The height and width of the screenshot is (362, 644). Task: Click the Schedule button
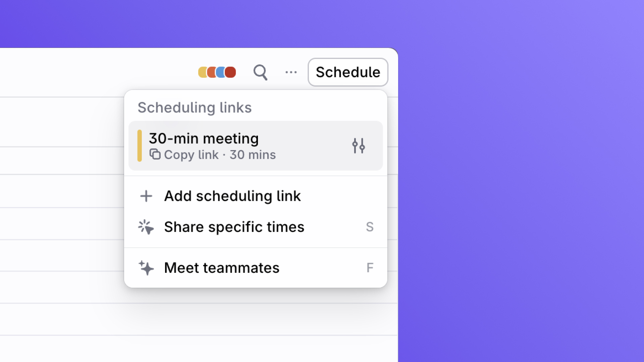(x=347, y=72)
